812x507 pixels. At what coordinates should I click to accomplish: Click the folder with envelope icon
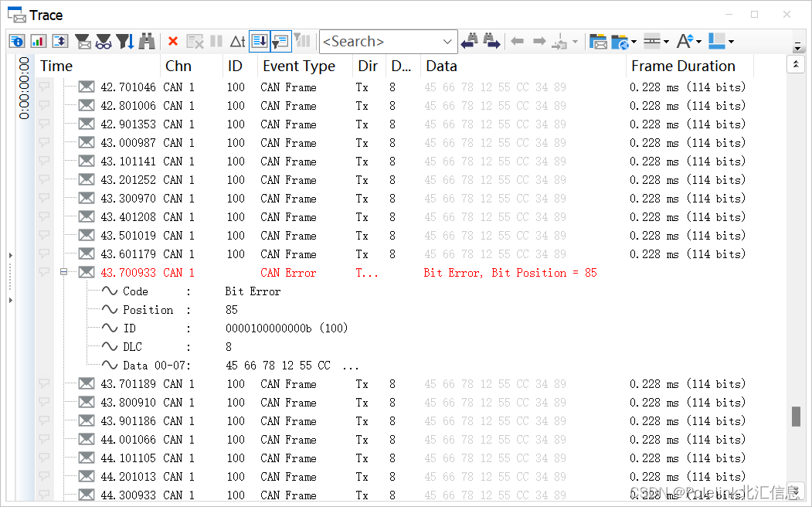598,42
